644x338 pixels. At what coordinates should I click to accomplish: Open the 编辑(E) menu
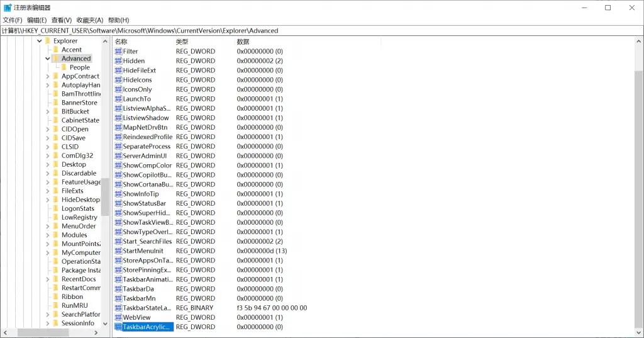tap(37, 20)
